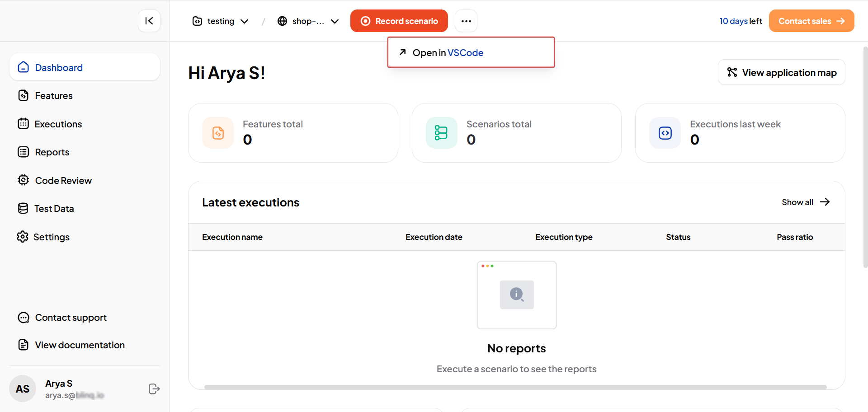Click the Contact sales button
Screen dimensions: 868x412
tap(811, 21)
